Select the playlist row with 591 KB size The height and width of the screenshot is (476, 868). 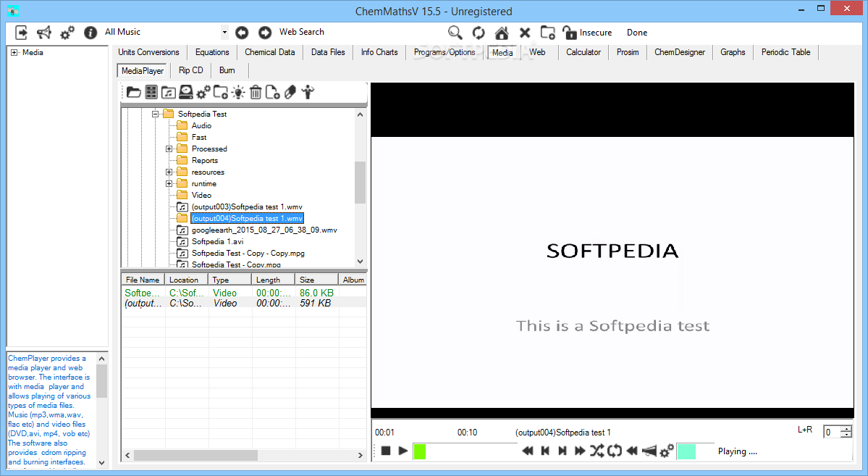(x=243, y=303)
